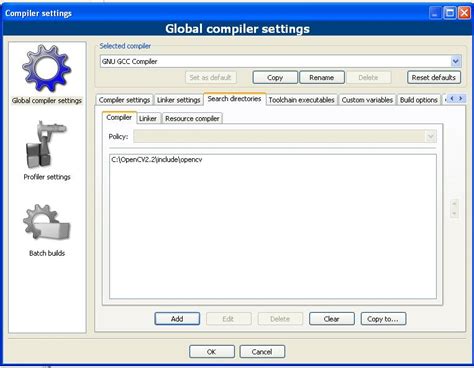The height and width of the screenshot is (368, 474).
Task: Select the Resource compiler sub-tab
Action: click(192, 119)
